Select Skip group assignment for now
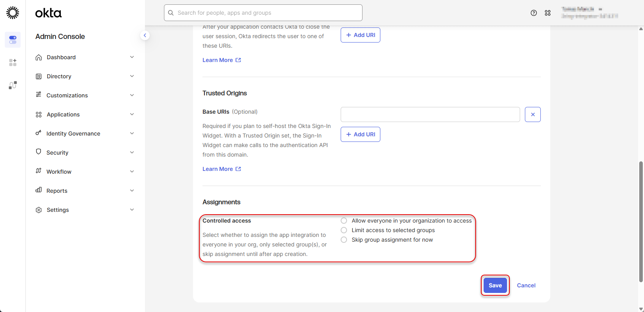 point(344,240)
